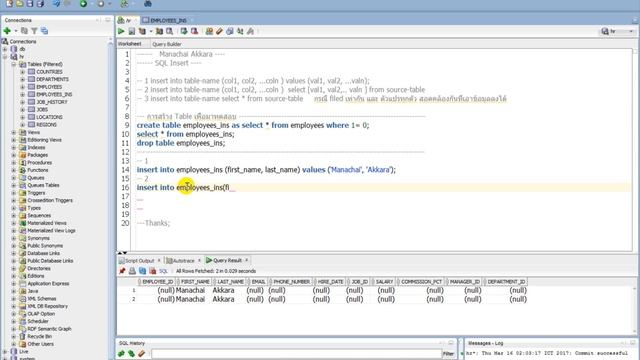
Task: Click the To Upper/Lower case icon
Action: pyautogui.click(x=240, y=31)
